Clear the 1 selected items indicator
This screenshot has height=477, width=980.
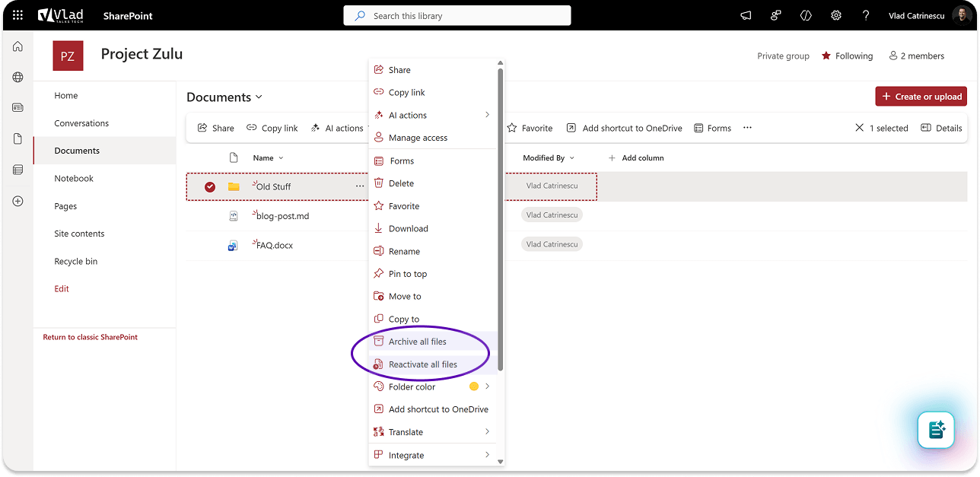860,128
